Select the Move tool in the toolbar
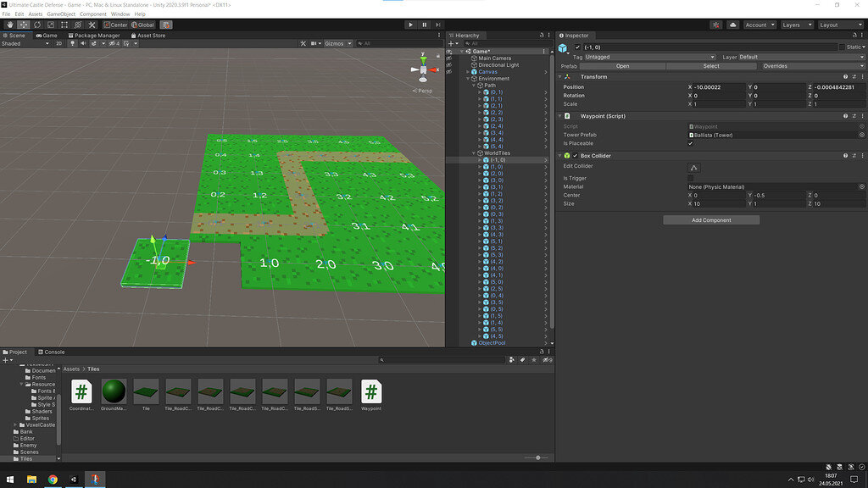 click(24, 25)
